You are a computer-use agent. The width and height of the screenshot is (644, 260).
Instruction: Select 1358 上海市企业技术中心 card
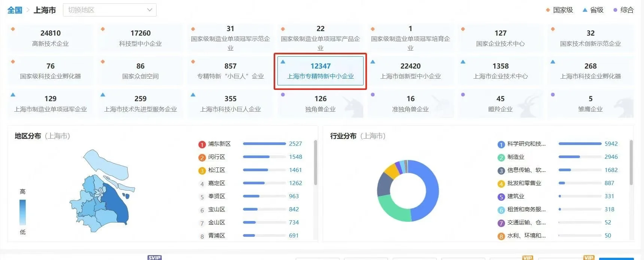(x=501, y=71)
